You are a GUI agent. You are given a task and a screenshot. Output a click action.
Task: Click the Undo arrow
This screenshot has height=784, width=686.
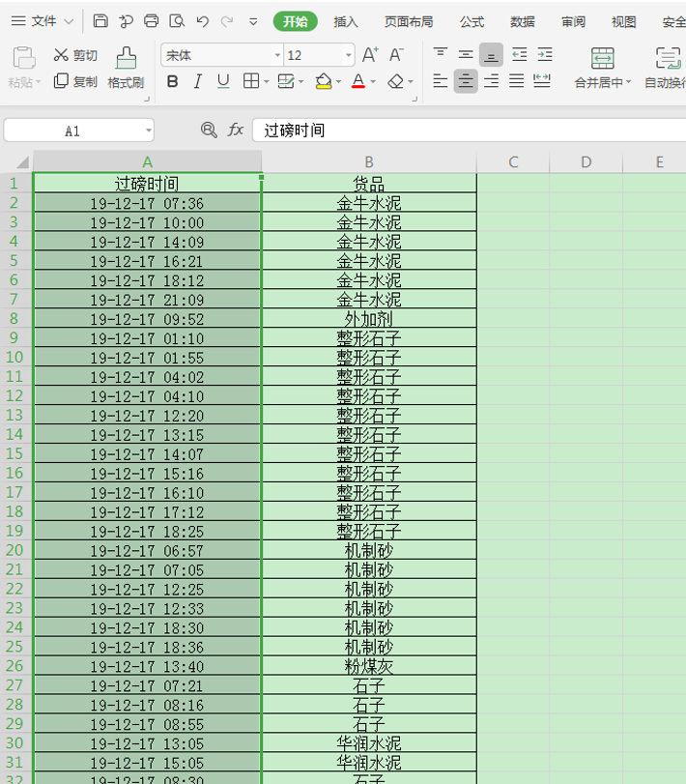(x=202, y=21)
